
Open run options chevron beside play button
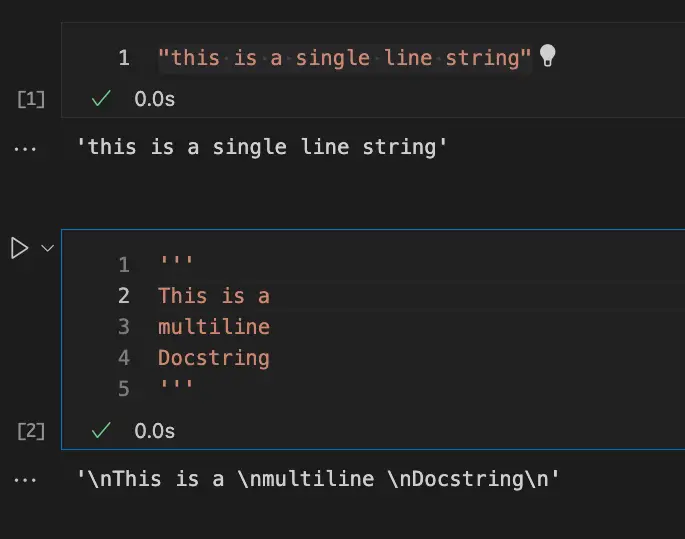(x=47, y=248)
